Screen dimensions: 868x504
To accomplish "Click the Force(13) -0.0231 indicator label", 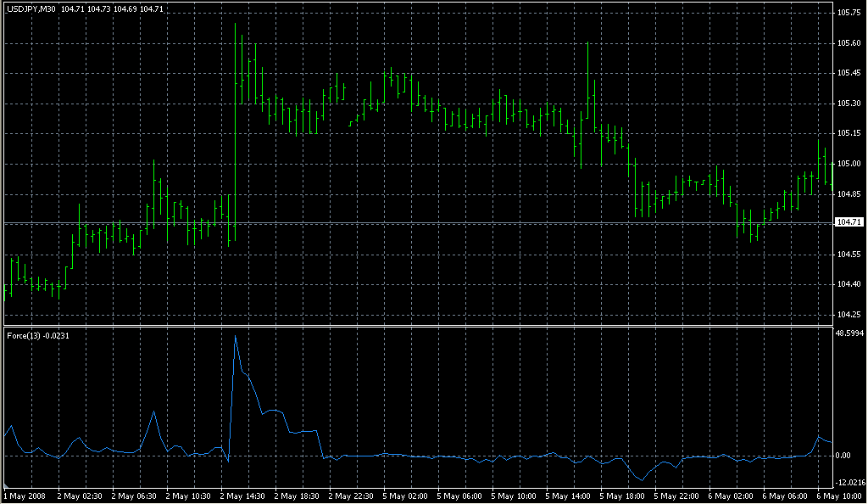I will (38, 336).
